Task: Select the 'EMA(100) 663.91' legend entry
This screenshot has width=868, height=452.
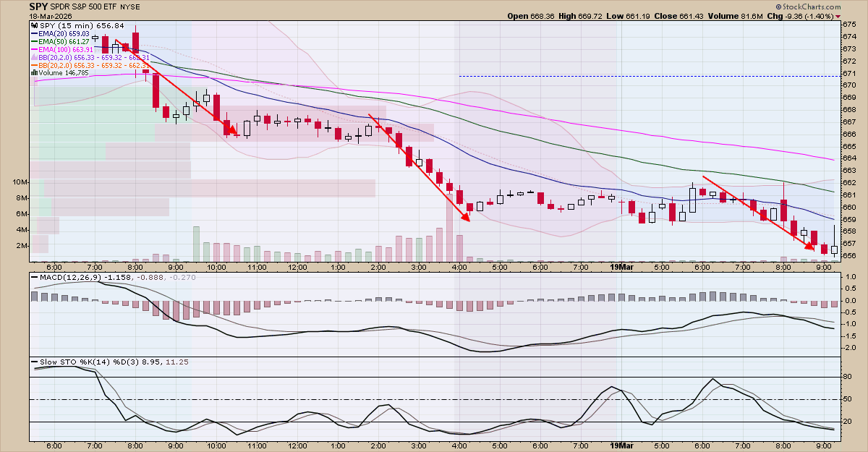Action: point(66,49)
